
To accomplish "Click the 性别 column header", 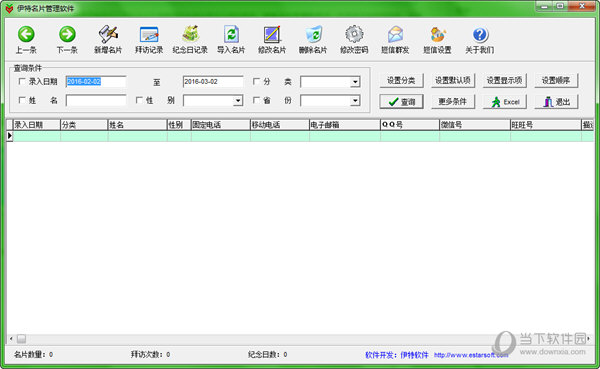I will coord(179,125).
